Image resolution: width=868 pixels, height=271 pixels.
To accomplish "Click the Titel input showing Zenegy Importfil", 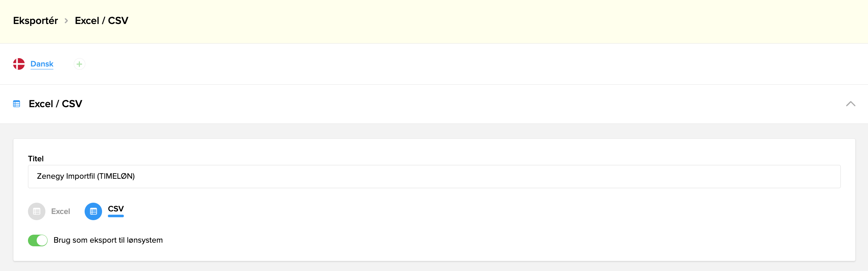I will [x=434, y=176].
